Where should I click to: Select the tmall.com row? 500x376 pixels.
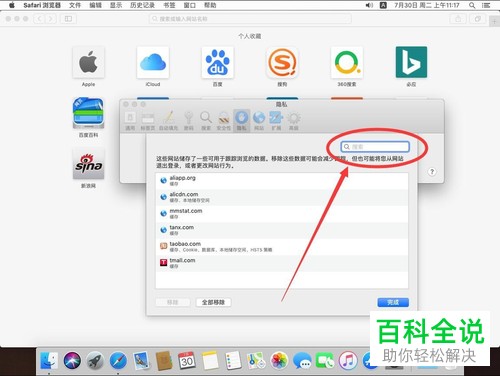click(282, 263)
